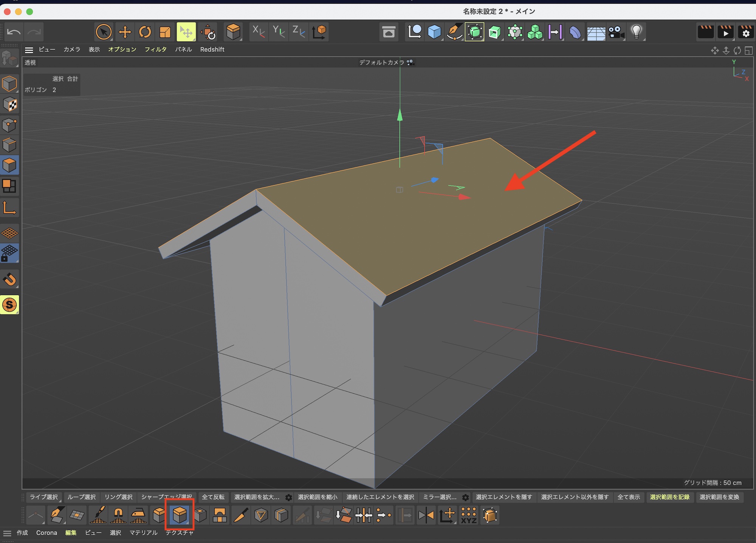This screenshot has height=543, width=756.
Task: Select the Knife cut tool
Action: click(x=241, y=515)
